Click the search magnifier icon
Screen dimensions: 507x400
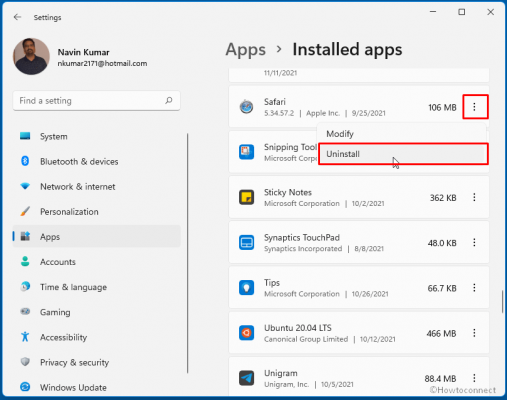coord(169,100)
